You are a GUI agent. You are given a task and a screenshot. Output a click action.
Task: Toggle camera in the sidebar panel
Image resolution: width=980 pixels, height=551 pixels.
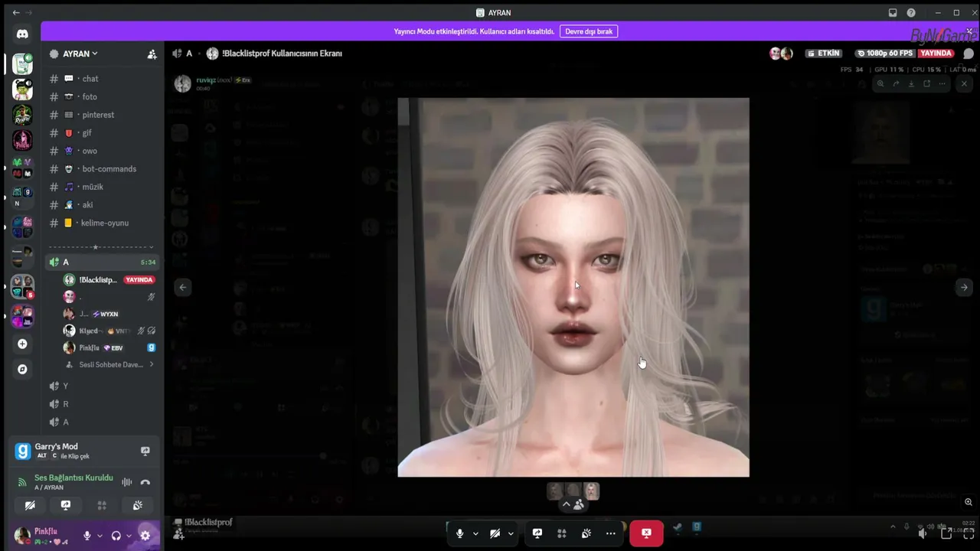pyautogui.click(x=30, y=505)
